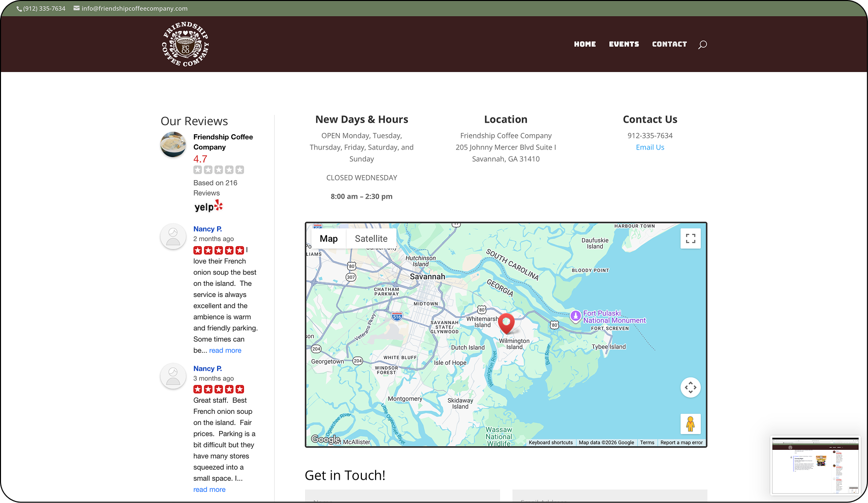Click the Savannah label on the map
868x503 pixels.
(428, 277)
